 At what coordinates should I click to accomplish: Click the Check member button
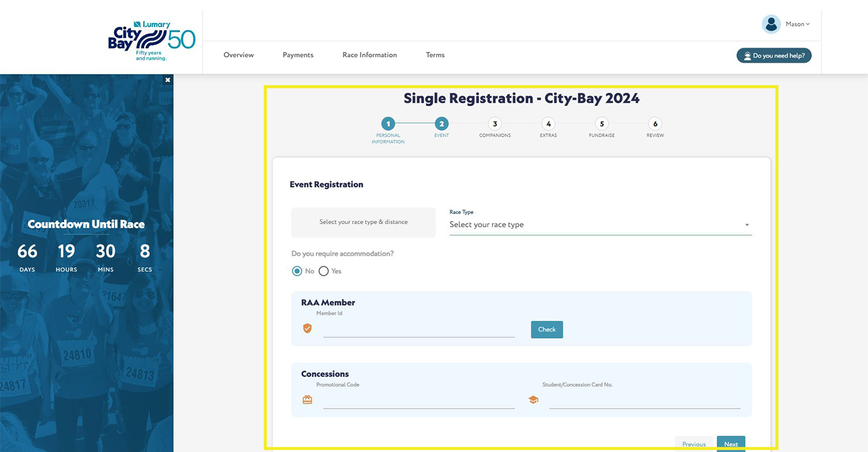547,330
